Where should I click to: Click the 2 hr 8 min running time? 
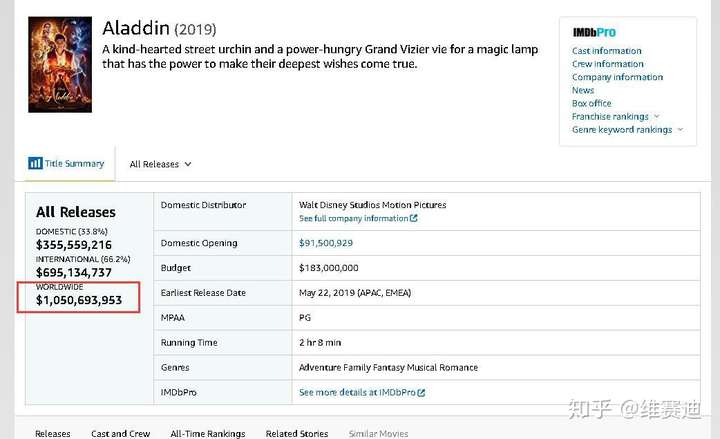coord(320,343)
